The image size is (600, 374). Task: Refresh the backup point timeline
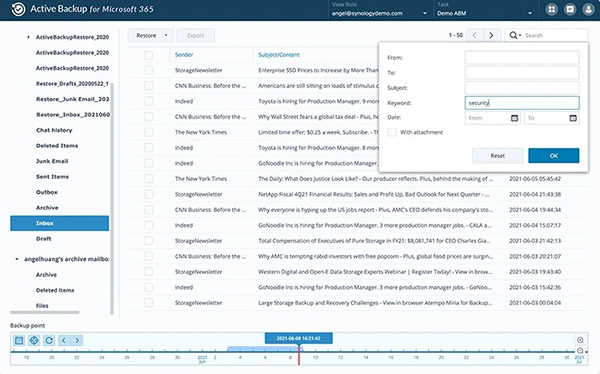[49, 340]
